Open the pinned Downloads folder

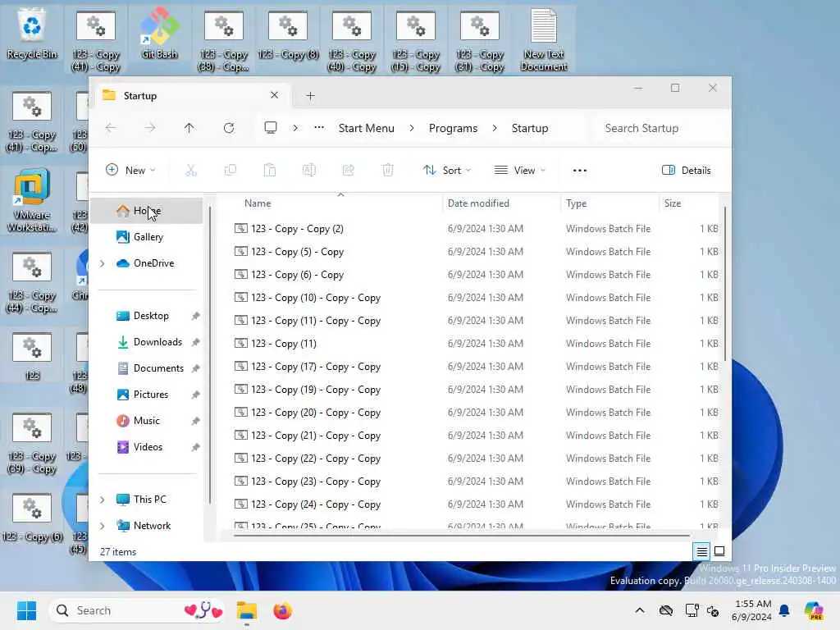tap(147, 342)
